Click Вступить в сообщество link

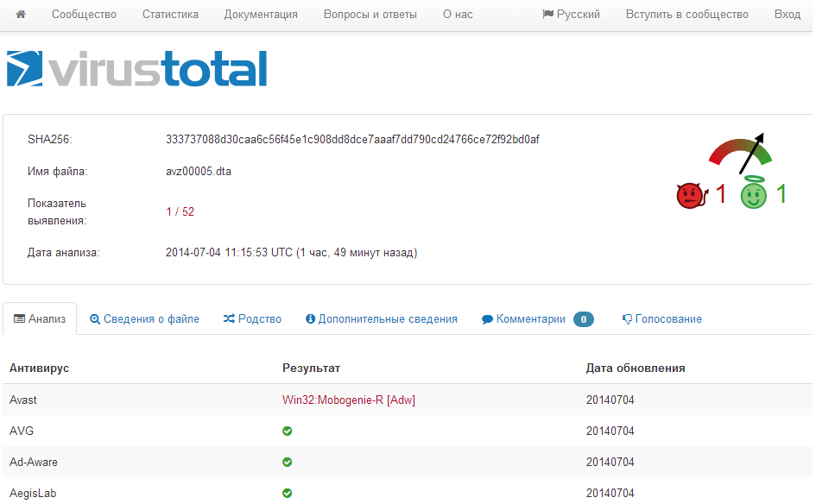click(687, 15)
